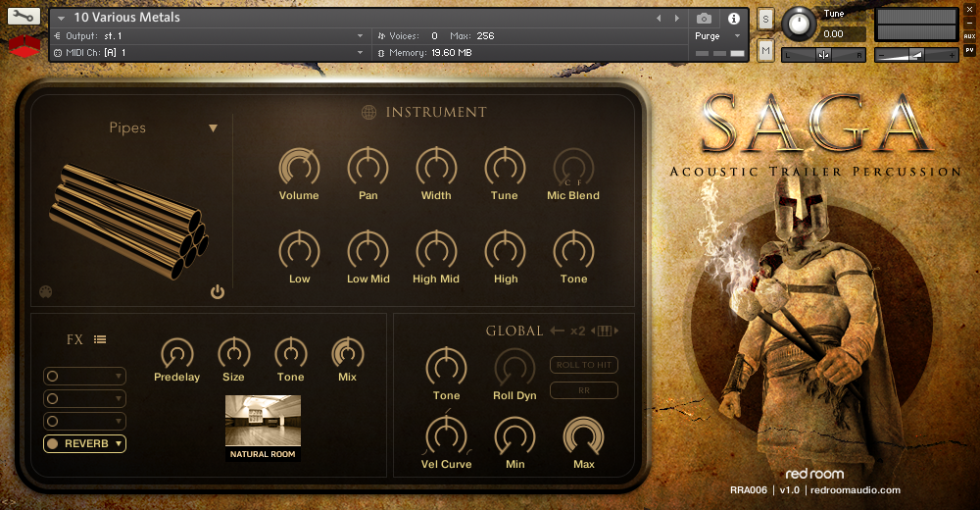This screenshot has height=510, width=980.
Task: Toggle the Solo S button
Action: point(766,20)
